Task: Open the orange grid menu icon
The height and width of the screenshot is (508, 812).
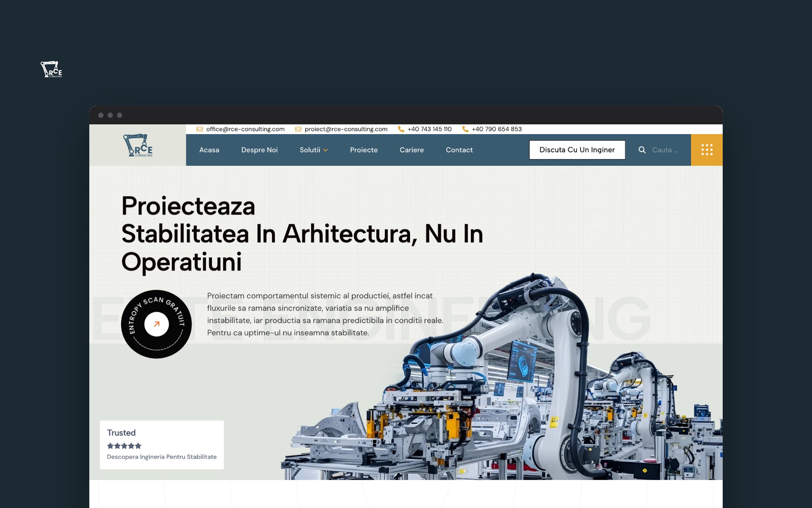Action: [x=707, y=150]
